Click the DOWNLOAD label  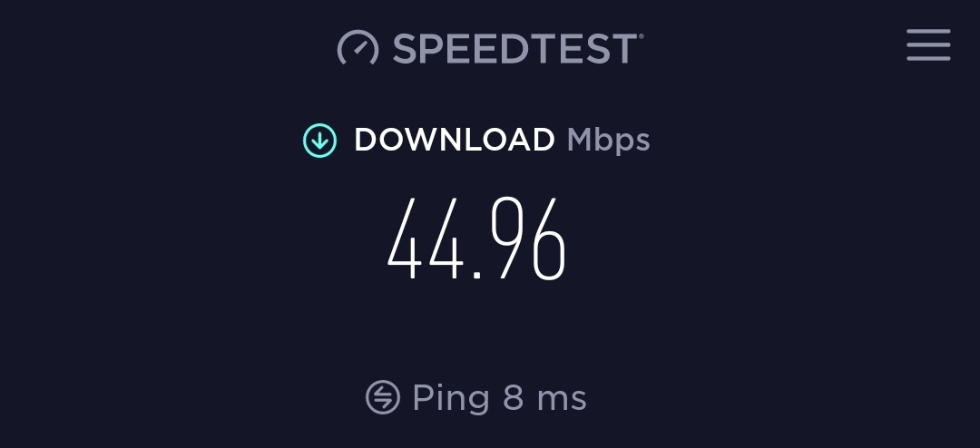coord(455,140)
